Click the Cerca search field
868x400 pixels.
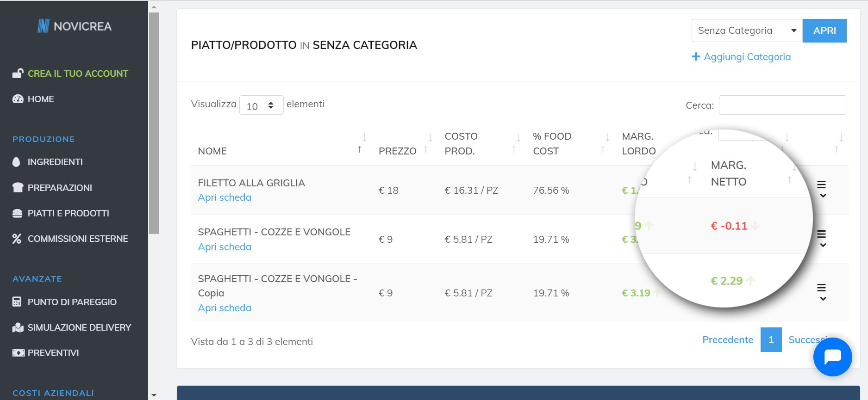coord(782,105)
